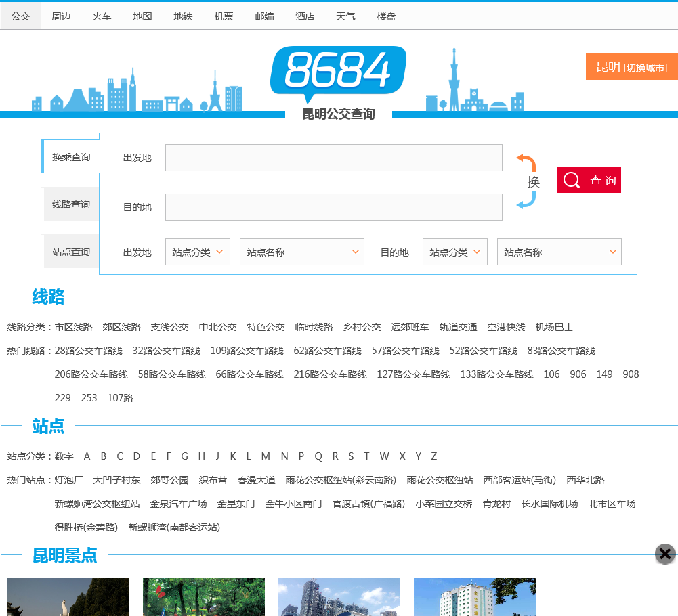Open the 楼盘 top menu item
The height and width of the screenshot is (616, 678).
pyautogui.click(x=386, y=16)
